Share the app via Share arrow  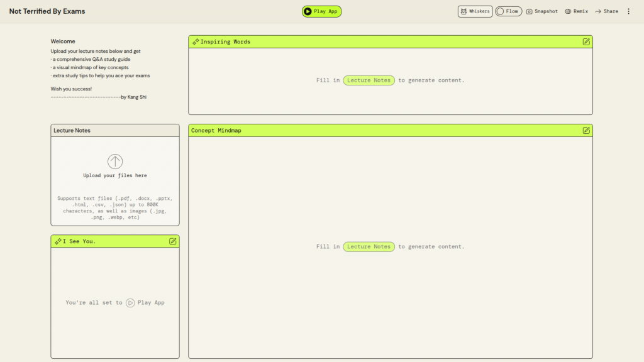[x=606, y=11]
